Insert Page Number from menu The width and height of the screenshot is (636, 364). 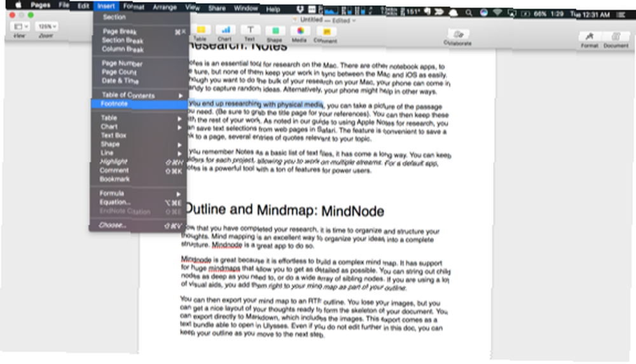pyautogui.click(x=140, y=64)
